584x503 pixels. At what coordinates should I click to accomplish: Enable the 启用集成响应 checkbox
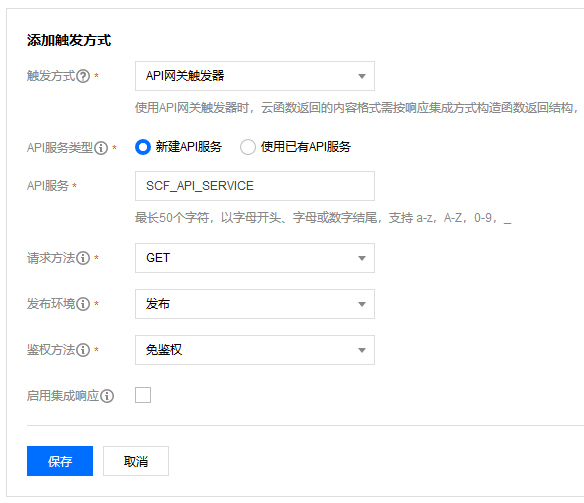pyautogui.click(x=143, y=395)
